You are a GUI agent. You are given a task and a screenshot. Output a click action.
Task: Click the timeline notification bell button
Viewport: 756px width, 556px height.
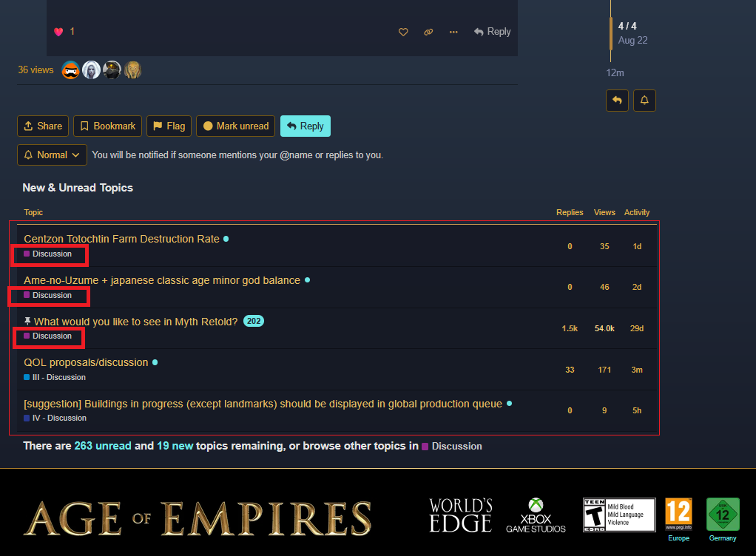point(644,101)
